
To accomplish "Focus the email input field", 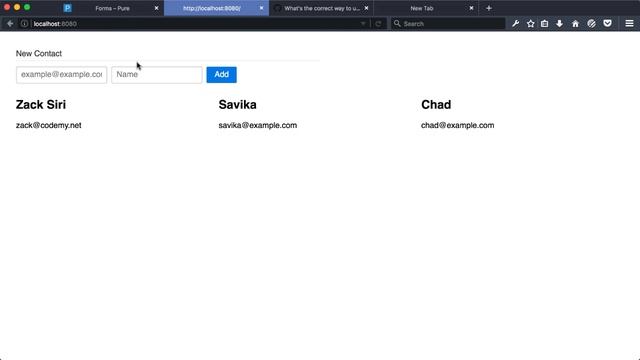I will pyautogui.click(x=62, y=75).
